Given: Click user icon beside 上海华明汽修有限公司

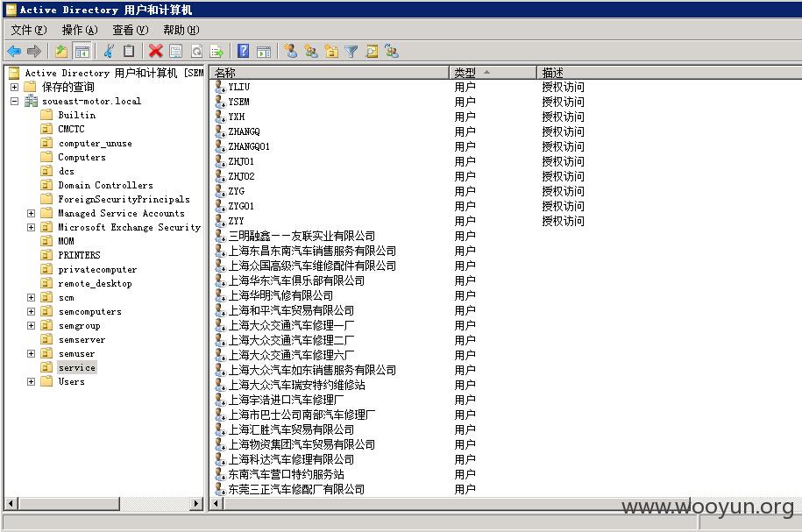Looking at the screenshot, I should (220, 295).
